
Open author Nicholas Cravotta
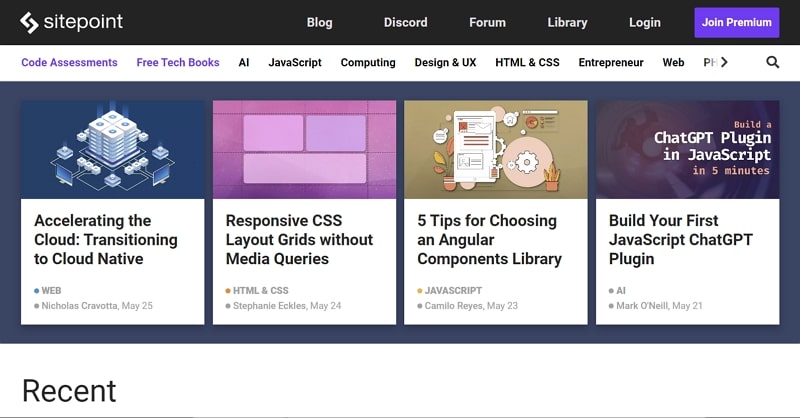point(80,306)
